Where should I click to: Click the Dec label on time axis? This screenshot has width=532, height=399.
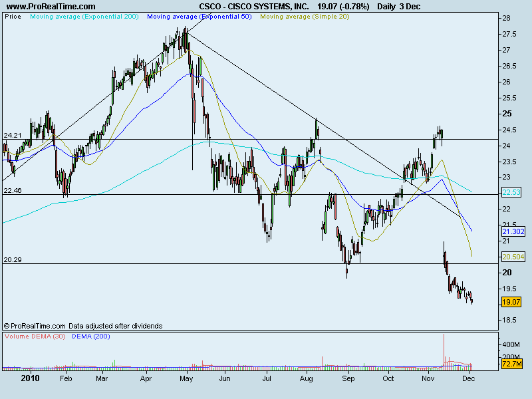[x=469, y=378]
